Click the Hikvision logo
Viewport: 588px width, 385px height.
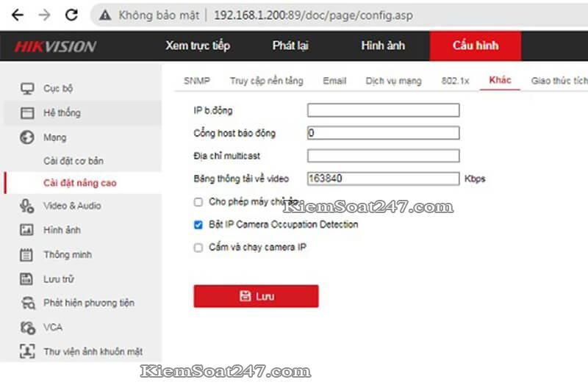pos(55,46)
